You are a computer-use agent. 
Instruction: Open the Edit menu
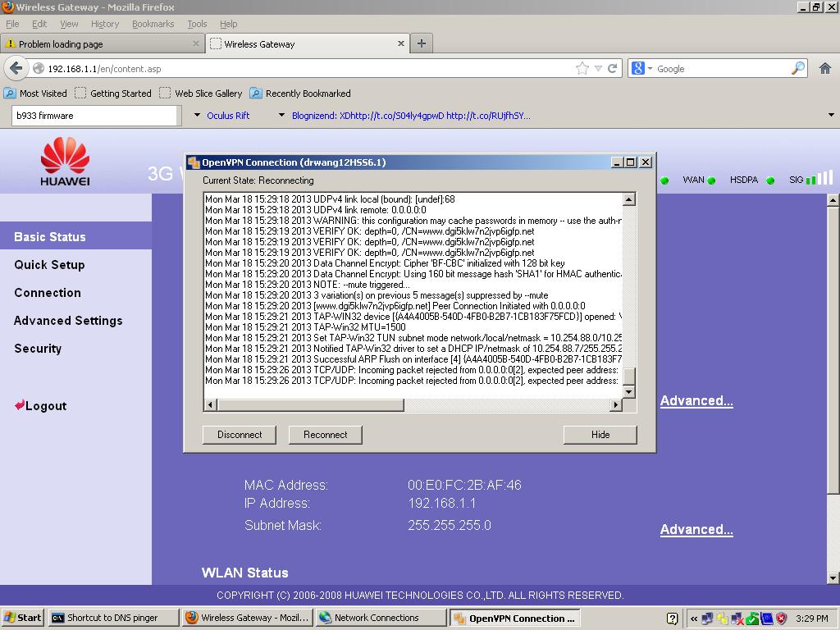(39, 24)
